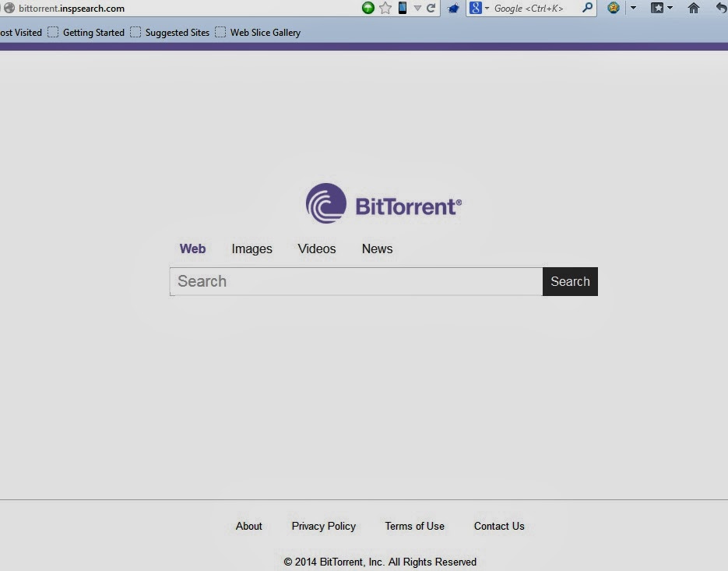Click the green umbrella icon in address bar

pos(368,8)
